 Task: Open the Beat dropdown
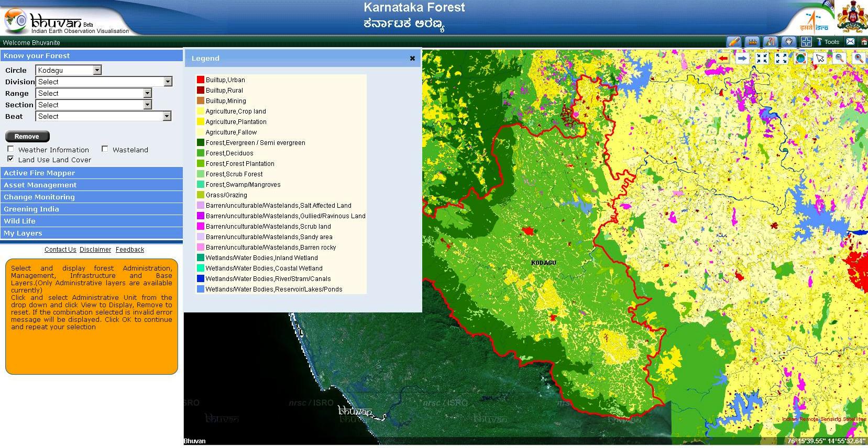click(103, 116)
